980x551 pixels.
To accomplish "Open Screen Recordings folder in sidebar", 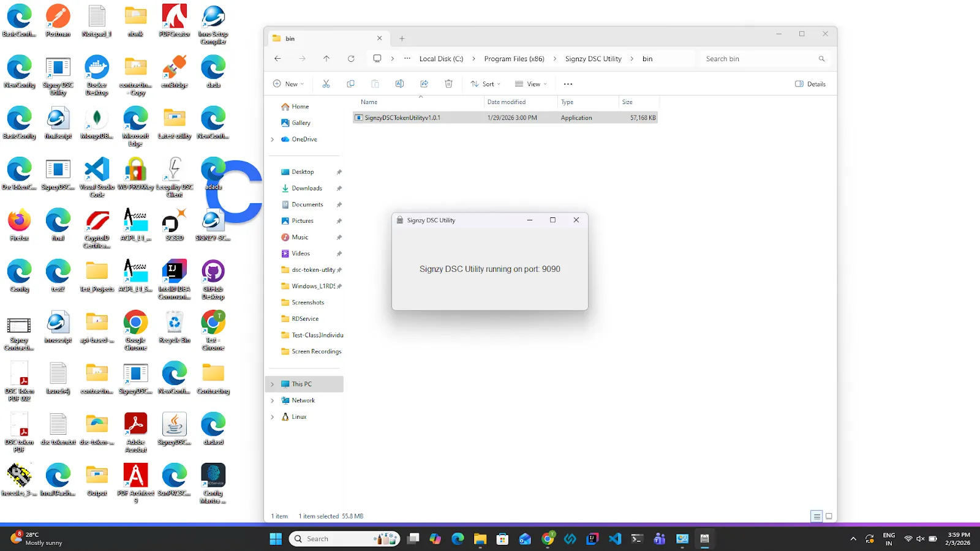I will 311,351.
